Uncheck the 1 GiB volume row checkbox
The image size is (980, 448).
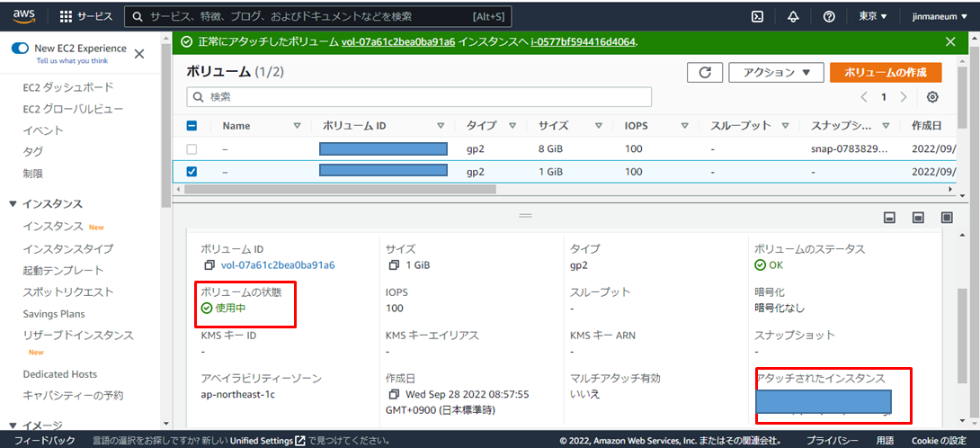pos(192,172)
